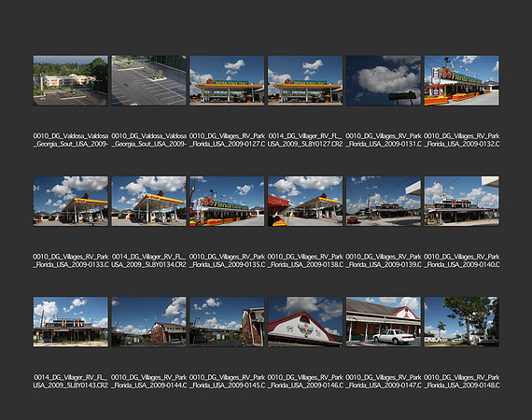532x420 pixels.
Task: Click the filename text ending '2009-0144.C'
Action: 149,382
